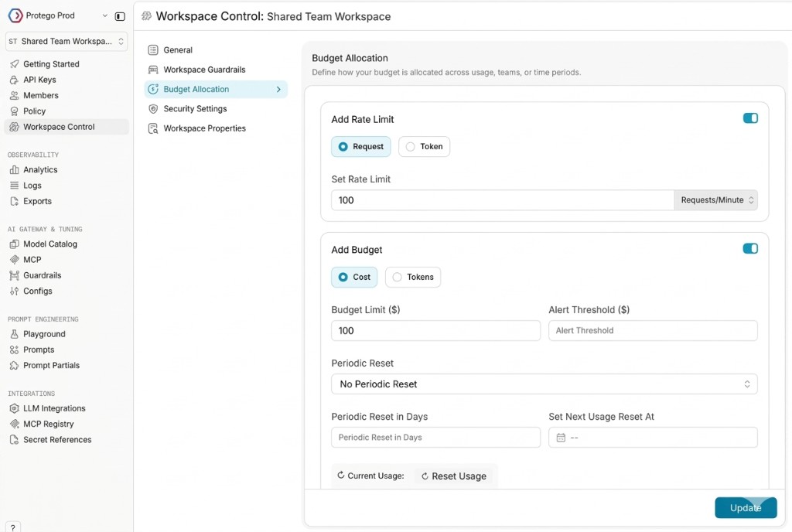Open the Protego Prod organization dropdown
The height and width of the screenshot is (532, 792).
[x=104, y=15]
